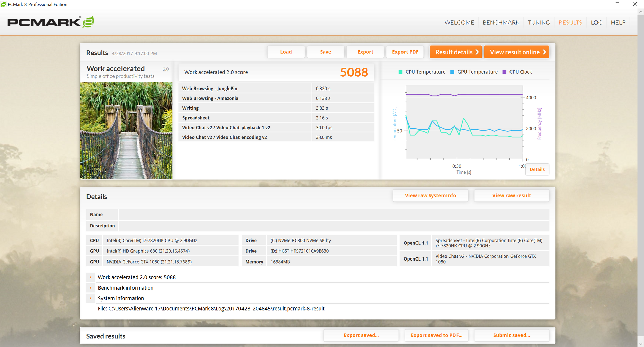
Task: Expand the Benchmark information section
Action: tap(90, 288)
